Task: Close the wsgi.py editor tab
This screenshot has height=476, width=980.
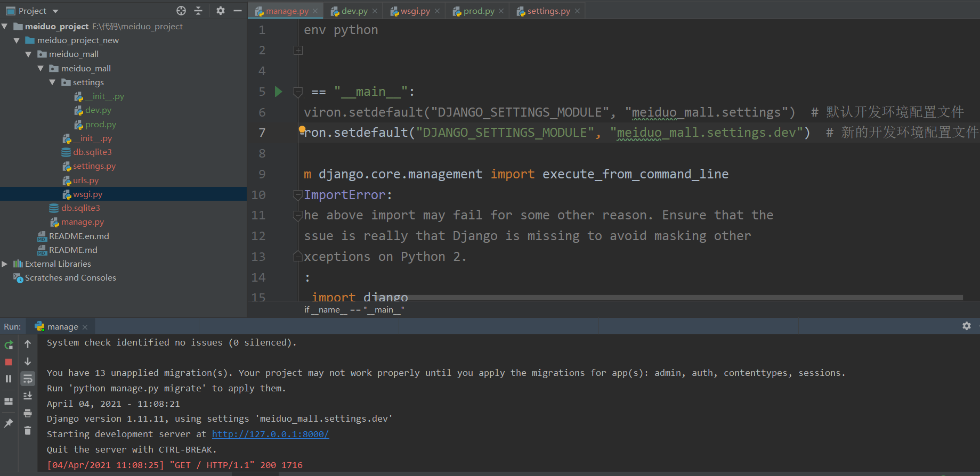Action: 437,11
